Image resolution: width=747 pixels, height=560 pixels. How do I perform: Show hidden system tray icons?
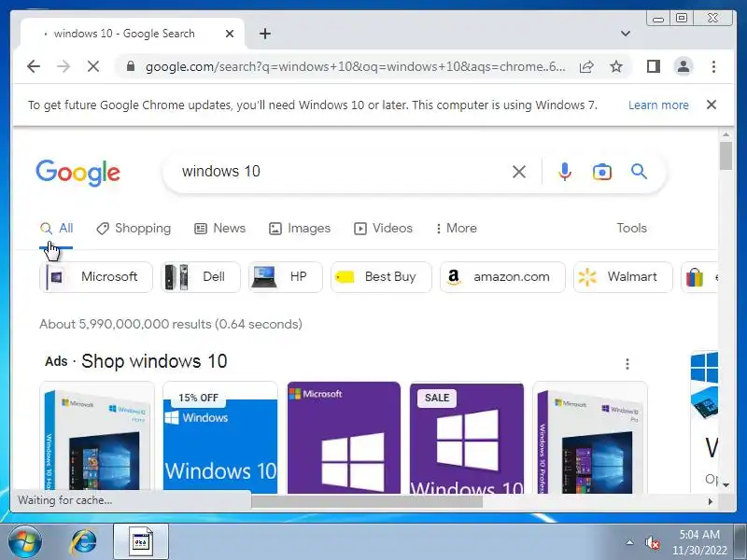click(x=629, y=542)
